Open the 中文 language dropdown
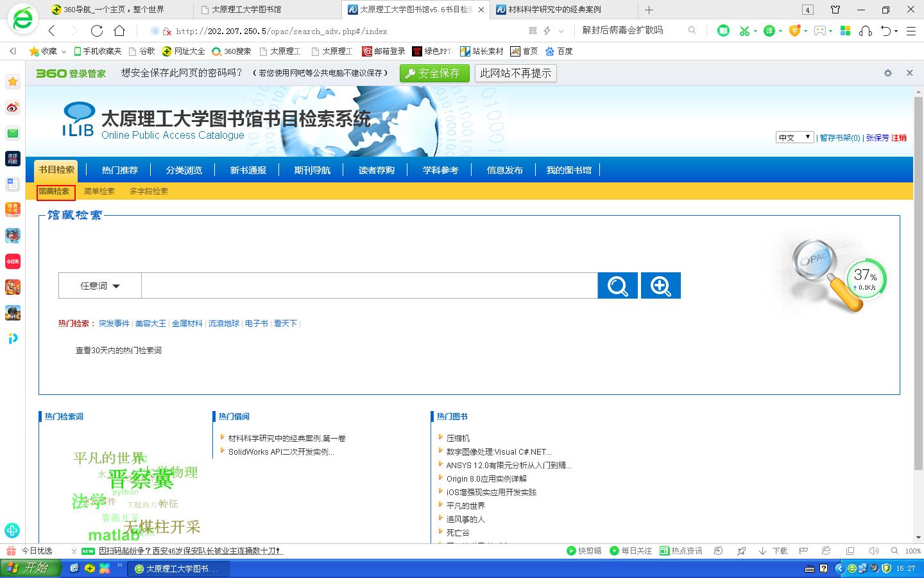 click(x=794, y=137)
